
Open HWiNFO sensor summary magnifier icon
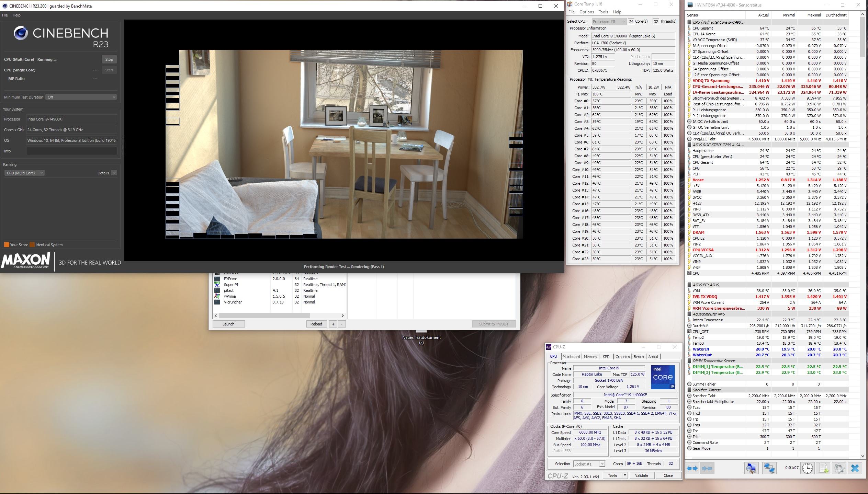tap(751, 468)
